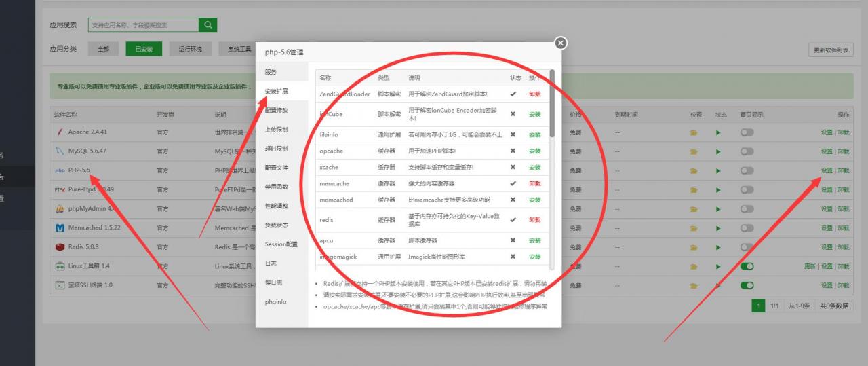The image size is (868, 366).
Task: Click the Redis red cube icon
Action: (60, 246)
